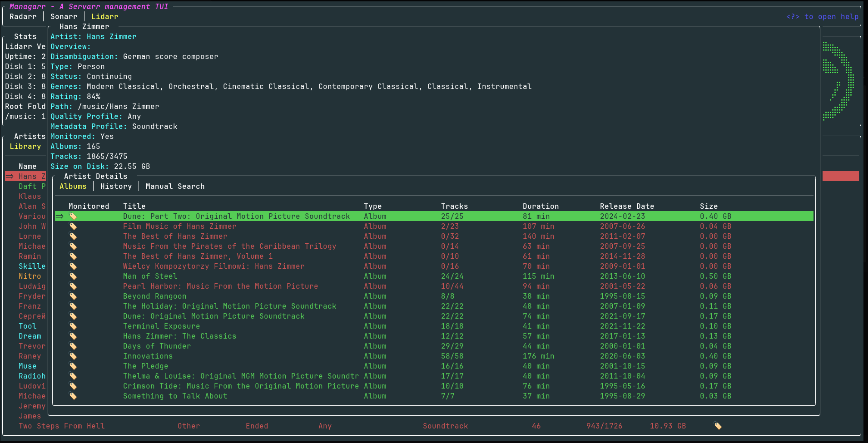Select Daft Punk in the artists list
Screen dimensions: 868x443
(32, 186)
